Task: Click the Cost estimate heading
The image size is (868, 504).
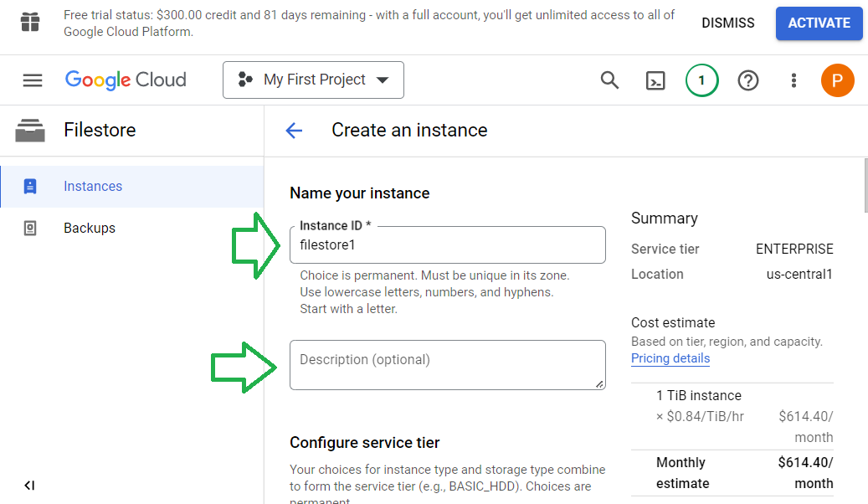Action: (673, 323)
